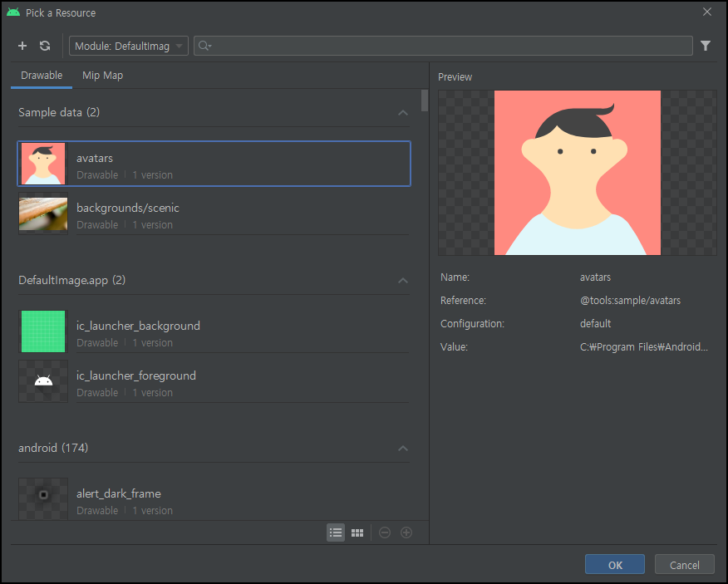
Task: Open the search options magnifier icon
Action: coord(204,46)
